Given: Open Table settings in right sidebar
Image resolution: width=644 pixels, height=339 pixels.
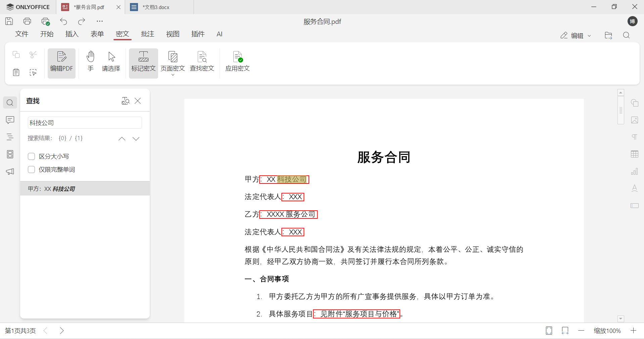Looking at the screenshot, I should pyautogui.click(x=634, y=154).
